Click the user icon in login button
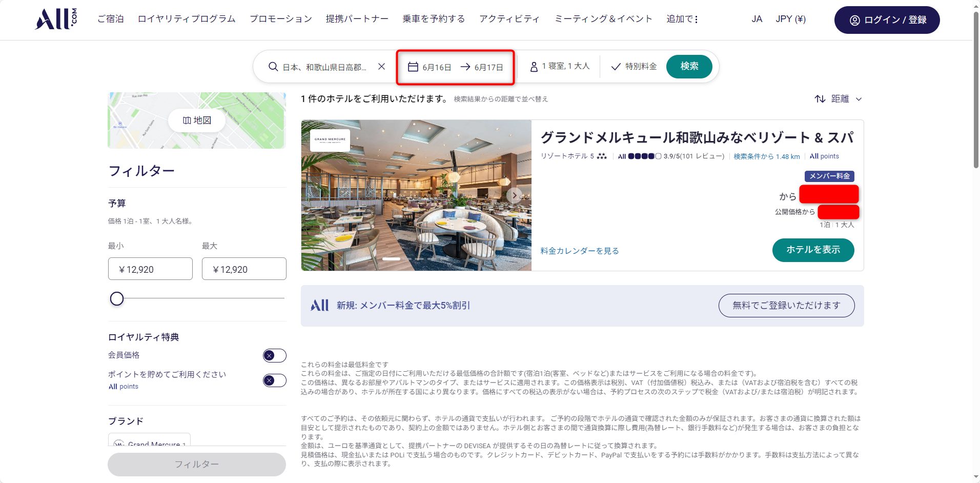The image size is (980, 483). point(854,20)
